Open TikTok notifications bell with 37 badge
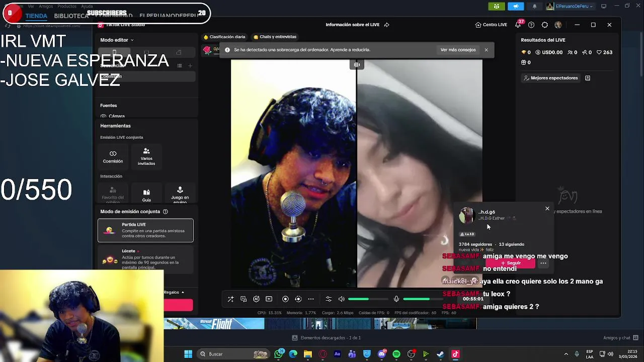 click(x=518, y=24)
